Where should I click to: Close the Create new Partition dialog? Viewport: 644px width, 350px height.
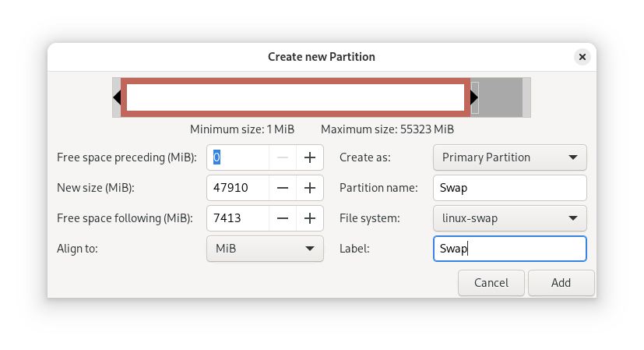click(582, 57)
